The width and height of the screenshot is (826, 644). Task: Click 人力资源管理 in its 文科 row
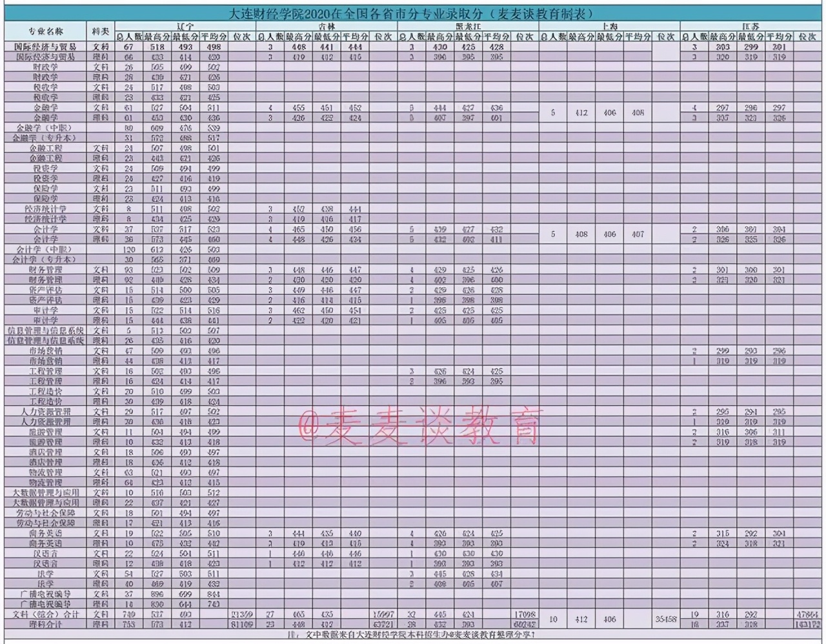tap(46, 412)
